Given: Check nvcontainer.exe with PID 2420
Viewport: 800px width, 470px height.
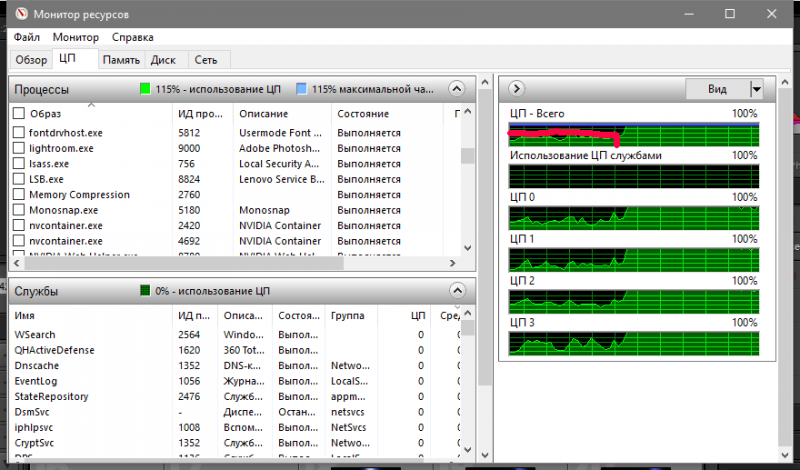Looking at the screenshot, I should pyautogui.click(x=19, y=225).
